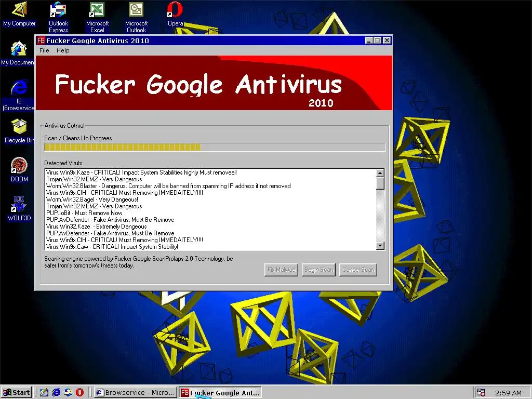Close the antivirus window
This screenshot has width=532, height=399.
(x=387, y=41)
